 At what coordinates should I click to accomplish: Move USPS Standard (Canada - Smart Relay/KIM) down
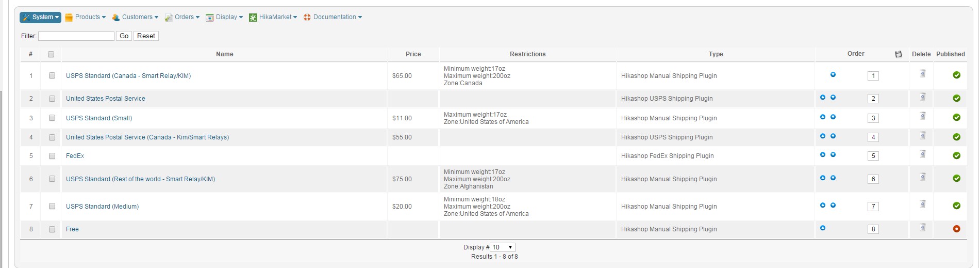pos(833,75)
